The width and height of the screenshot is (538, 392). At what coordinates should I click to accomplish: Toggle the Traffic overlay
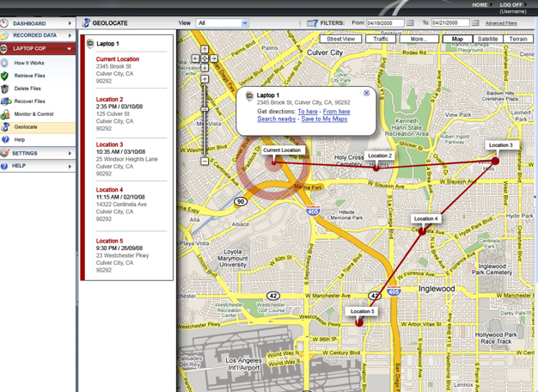(381, 39)
